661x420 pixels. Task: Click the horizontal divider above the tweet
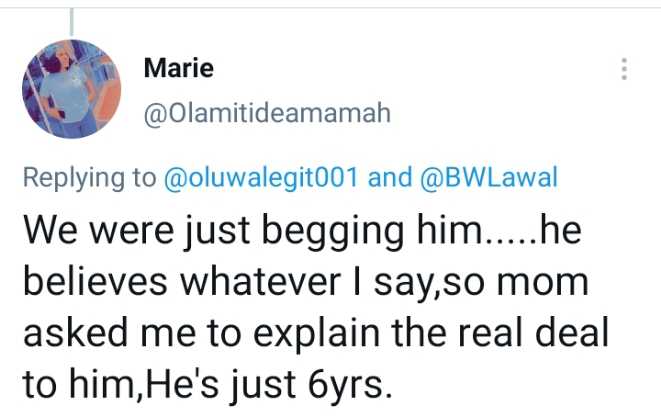[x=330, y=8]
